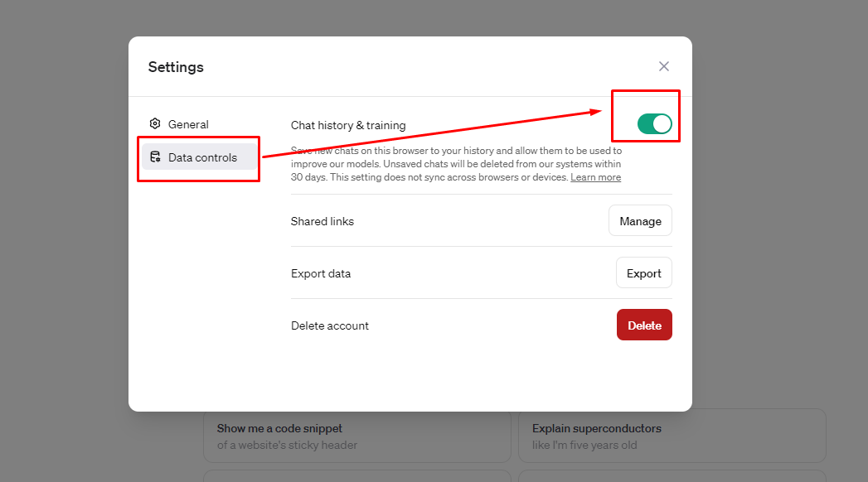Open the Learn more link
868x482 pixels.
[595, 177]
